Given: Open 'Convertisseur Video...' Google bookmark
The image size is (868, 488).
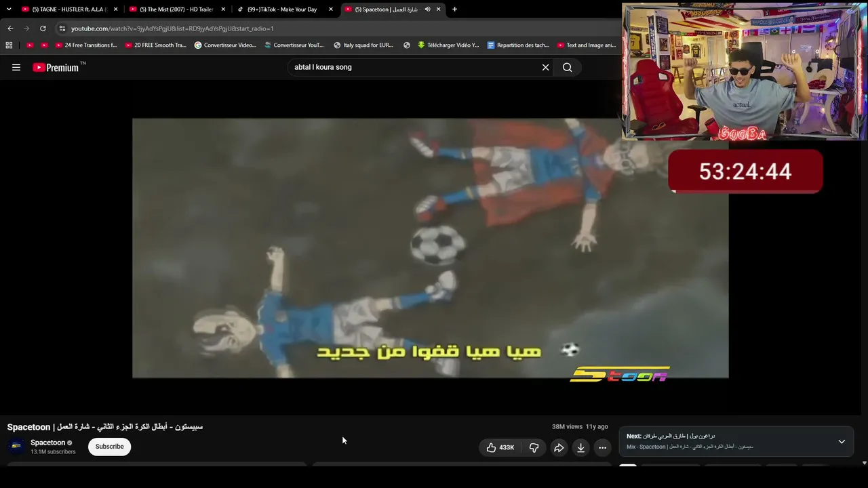Looking at the screenshot, I should (x=225, y=45).
